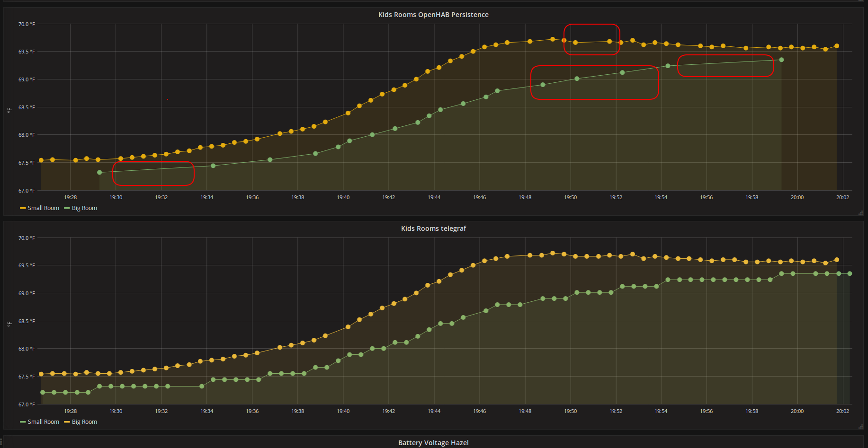Click the 19:40 x-axis label in OpenHAB chart

point(343,197)
